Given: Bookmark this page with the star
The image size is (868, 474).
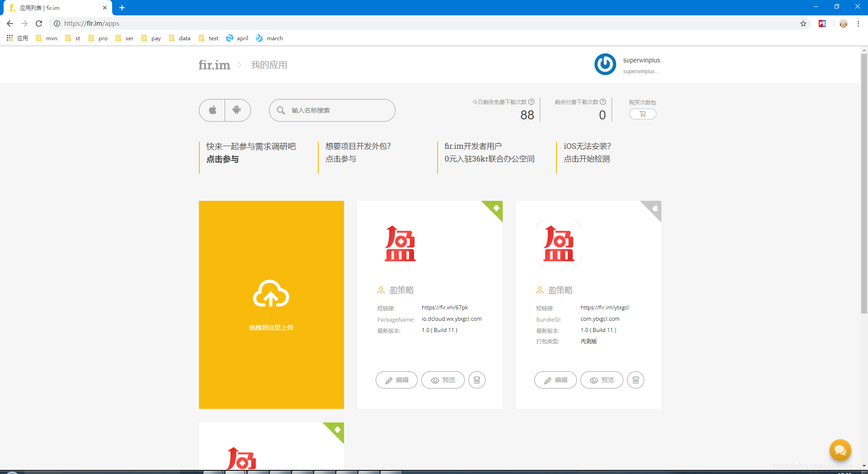Looking at the screenshot, I should 803,24.
